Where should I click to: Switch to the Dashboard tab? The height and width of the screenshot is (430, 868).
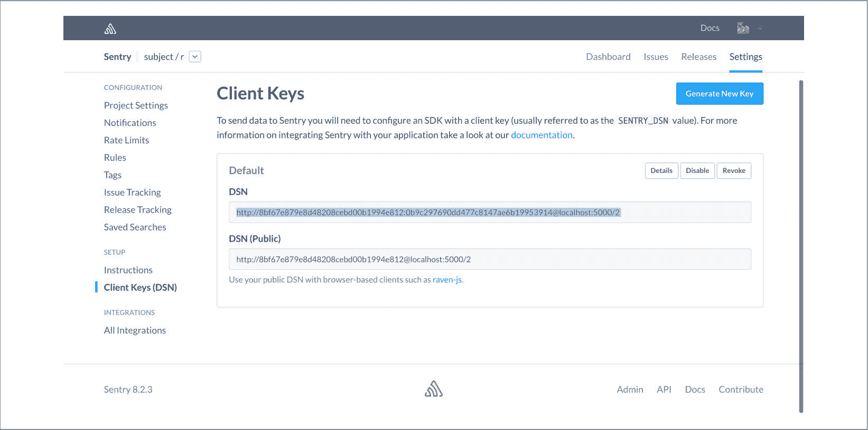tap(608, 57)
